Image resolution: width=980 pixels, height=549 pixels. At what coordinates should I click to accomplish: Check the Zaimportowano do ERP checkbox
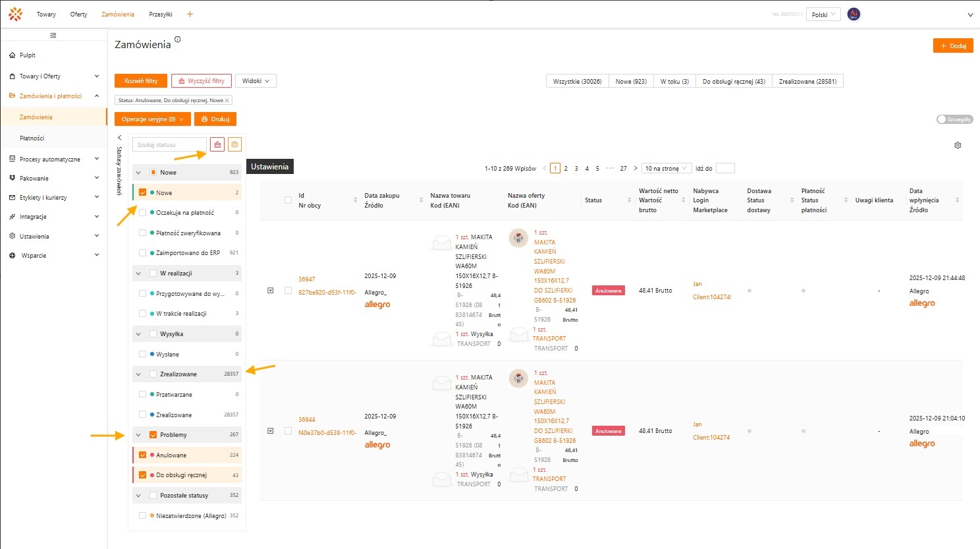point(143,252)
